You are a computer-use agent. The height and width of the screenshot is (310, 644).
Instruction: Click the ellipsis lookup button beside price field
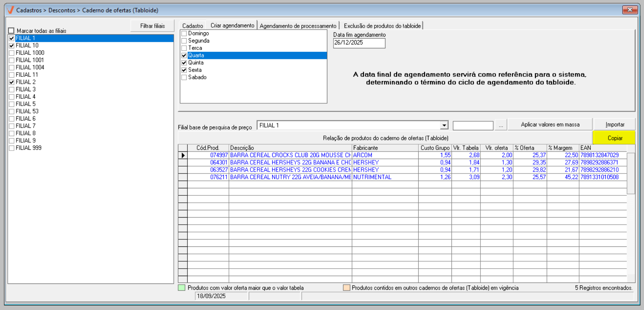coord(501,125)
